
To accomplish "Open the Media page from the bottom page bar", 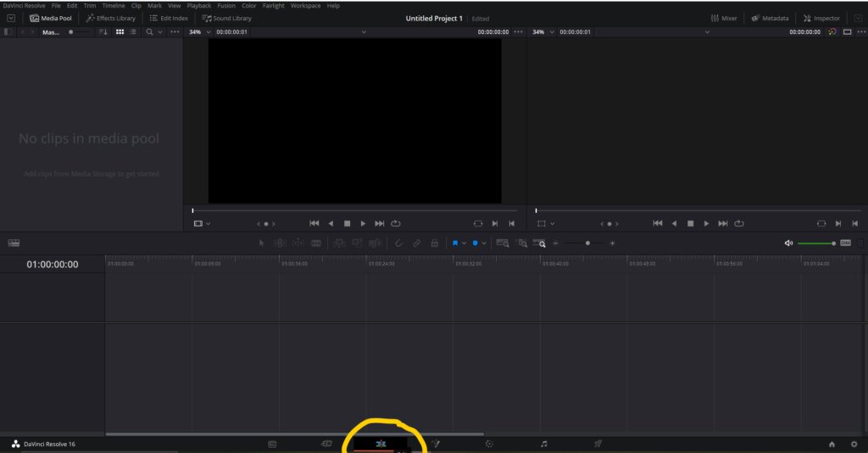I will click(x=272, y=445).
